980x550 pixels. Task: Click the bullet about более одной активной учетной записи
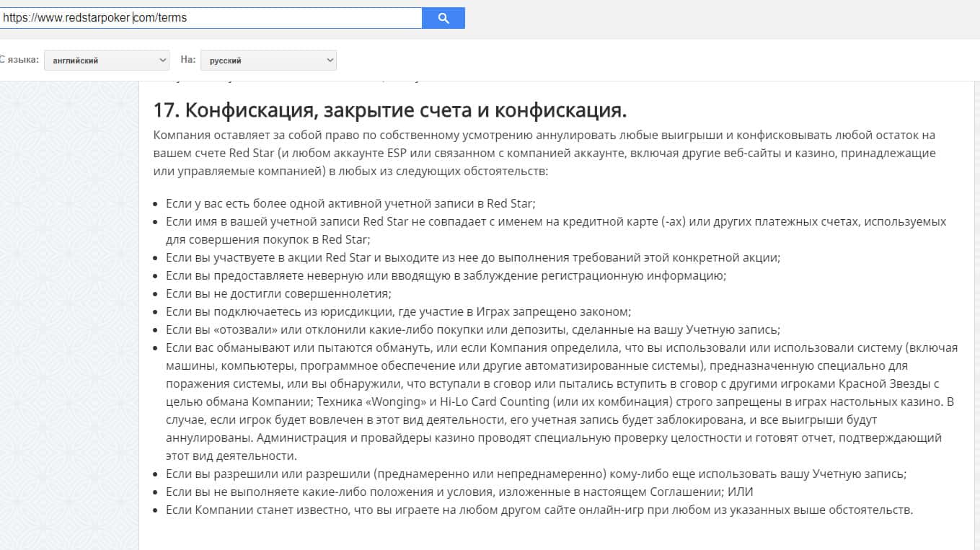click(350, 203)
